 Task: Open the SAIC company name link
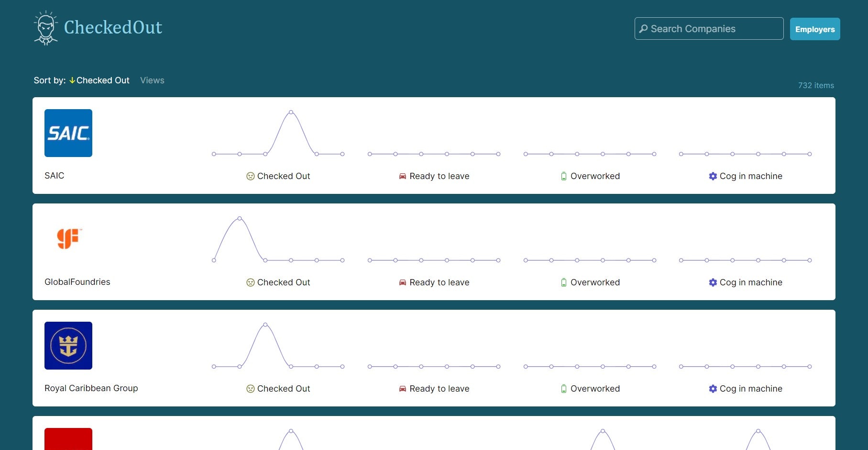[x=55, y=176]
